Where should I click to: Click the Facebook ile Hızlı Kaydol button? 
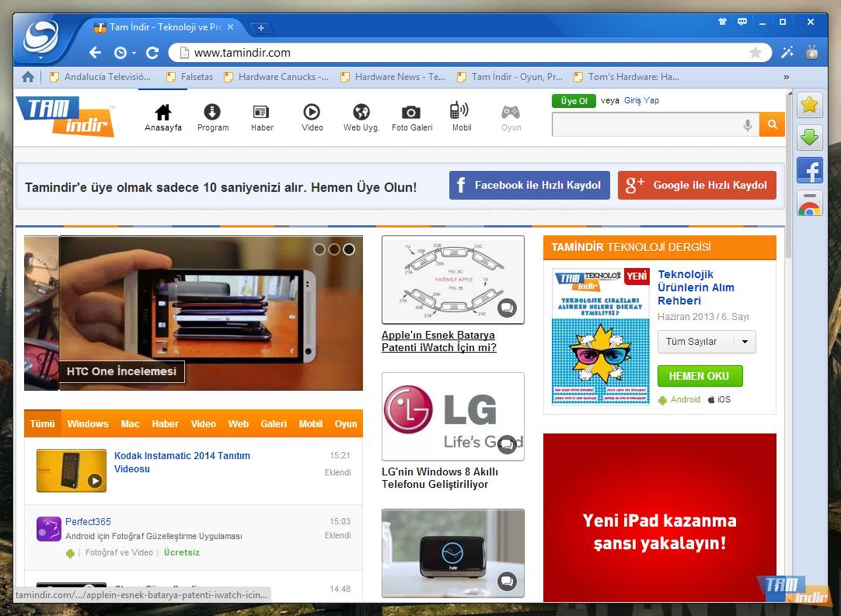[x=529, y=186]
